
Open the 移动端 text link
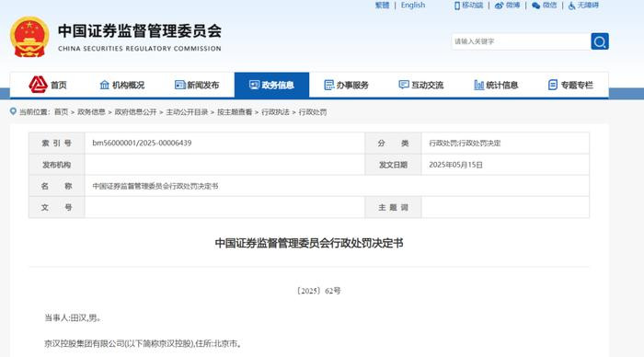click(472, 6)
